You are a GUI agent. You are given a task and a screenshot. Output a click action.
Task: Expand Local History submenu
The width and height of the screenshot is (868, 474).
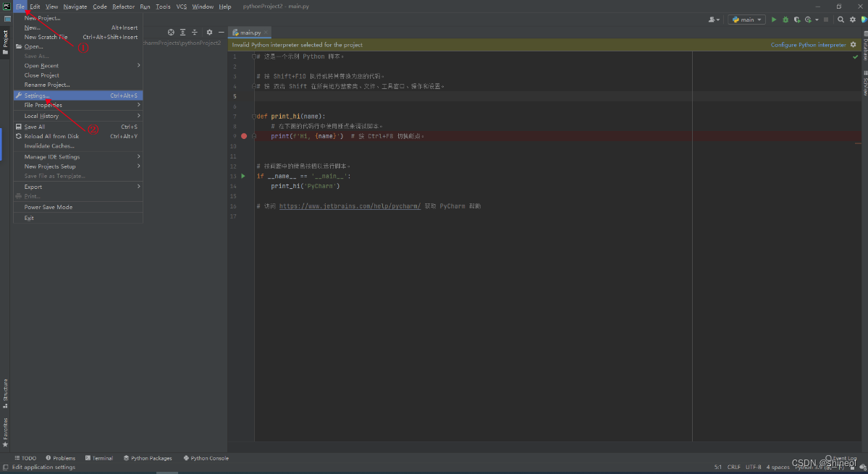(78, 117)
